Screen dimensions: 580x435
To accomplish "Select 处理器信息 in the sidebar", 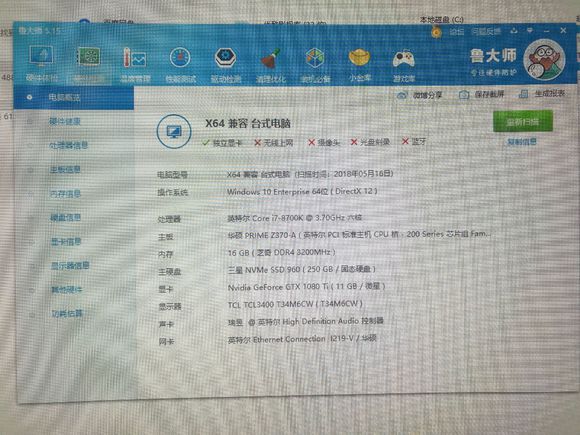I will tap(68, 145).
